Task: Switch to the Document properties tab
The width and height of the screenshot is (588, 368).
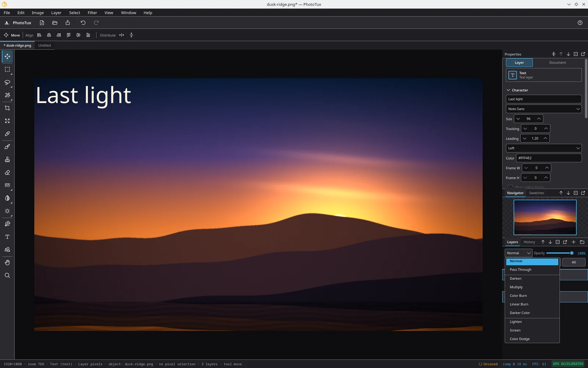Action: pyautogui.click(x=557, y=63)
